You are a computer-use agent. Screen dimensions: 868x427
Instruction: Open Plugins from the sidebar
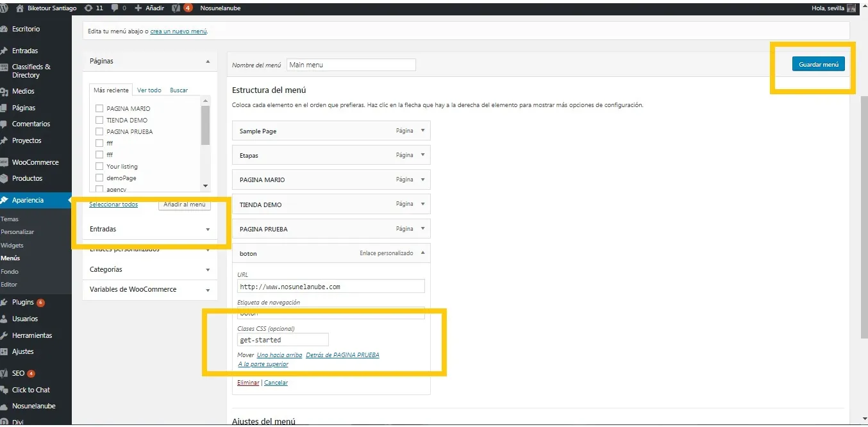(23, 303)
